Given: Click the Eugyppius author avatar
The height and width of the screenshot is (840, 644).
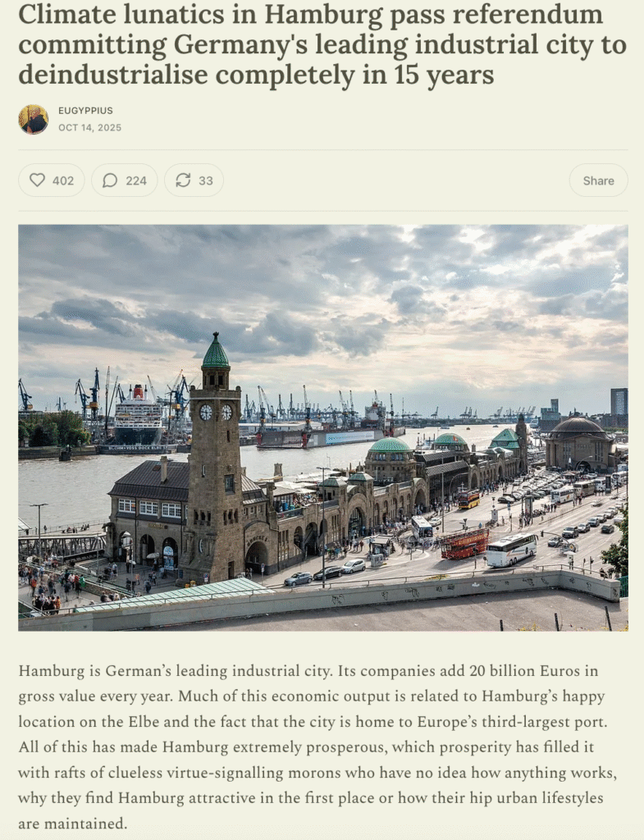Looking at the screenshot, I should 34,119.
